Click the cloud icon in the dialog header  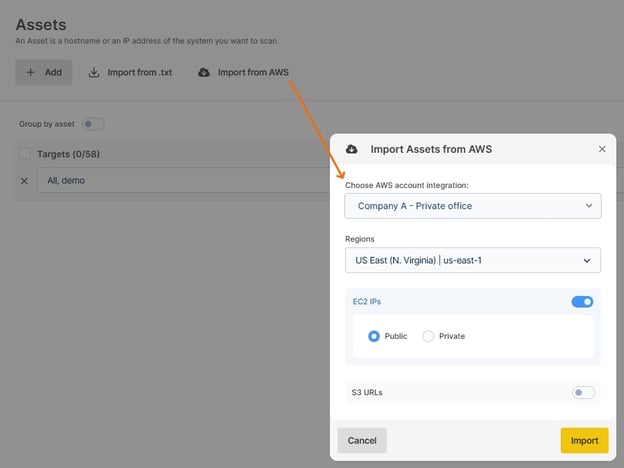click(352, 149)
